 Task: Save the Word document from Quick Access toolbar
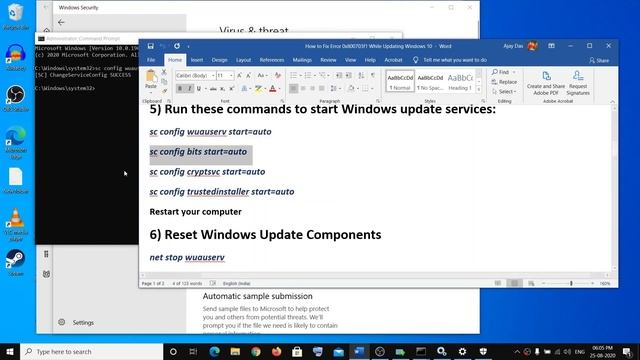pos(151,46)
